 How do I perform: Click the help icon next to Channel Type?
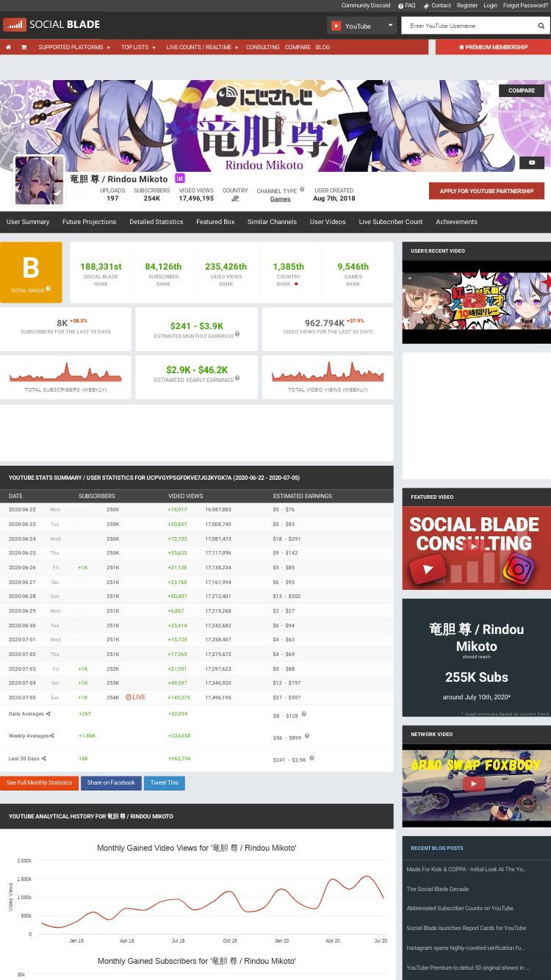pyautogui.click(x=302, y=190)
